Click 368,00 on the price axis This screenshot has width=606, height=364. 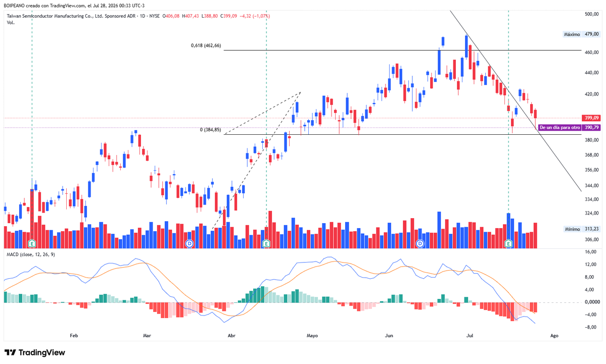pyautogui.click(x=592, y=155)
